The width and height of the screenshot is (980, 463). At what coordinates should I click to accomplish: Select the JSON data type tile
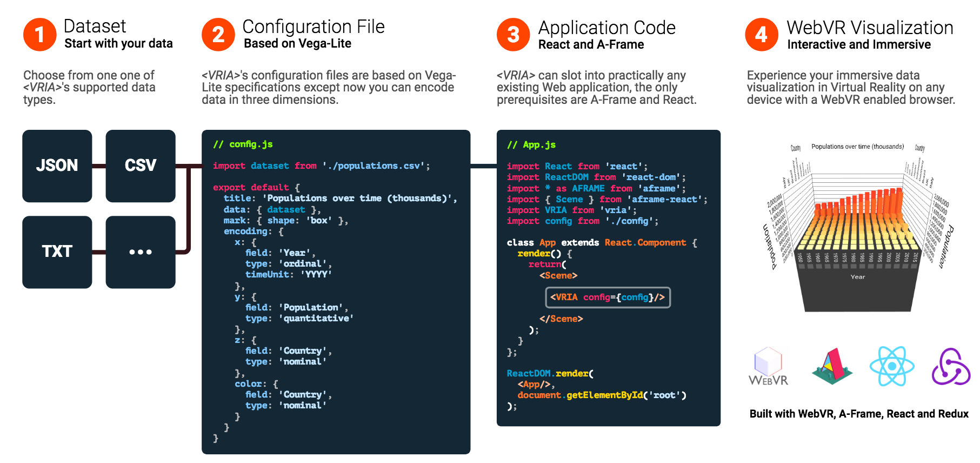[57, 166]
